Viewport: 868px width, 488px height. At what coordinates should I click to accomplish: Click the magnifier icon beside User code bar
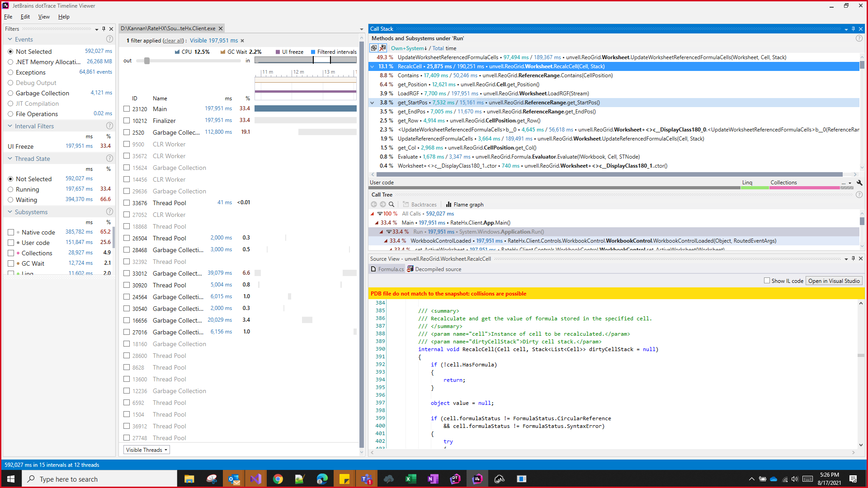click(x=859, y=183)
